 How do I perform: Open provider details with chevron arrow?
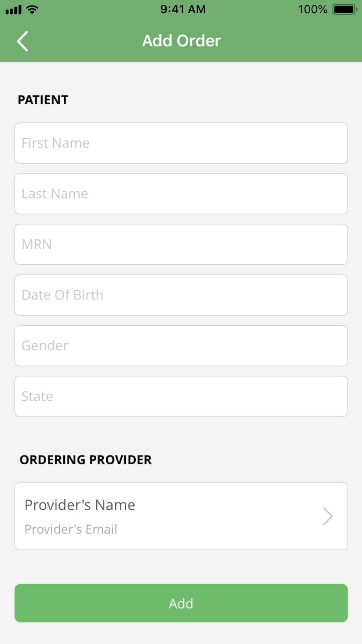click(x=328, y=516)
